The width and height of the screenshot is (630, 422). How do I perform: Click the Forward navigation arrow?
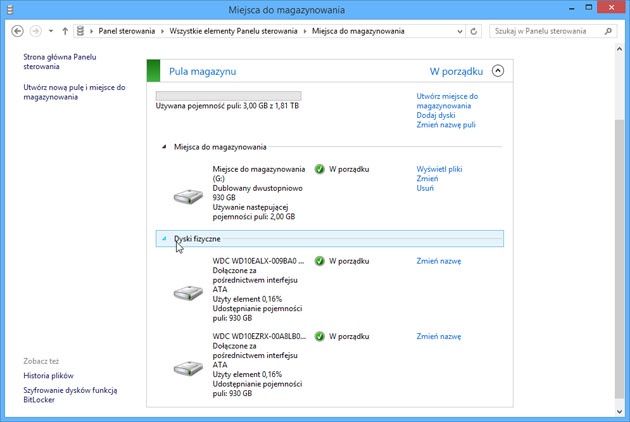click(x=36, y=31)
